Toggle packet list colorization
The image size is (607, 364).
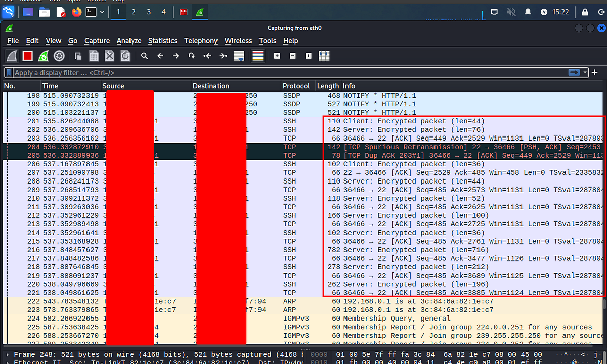pos(257,56)
